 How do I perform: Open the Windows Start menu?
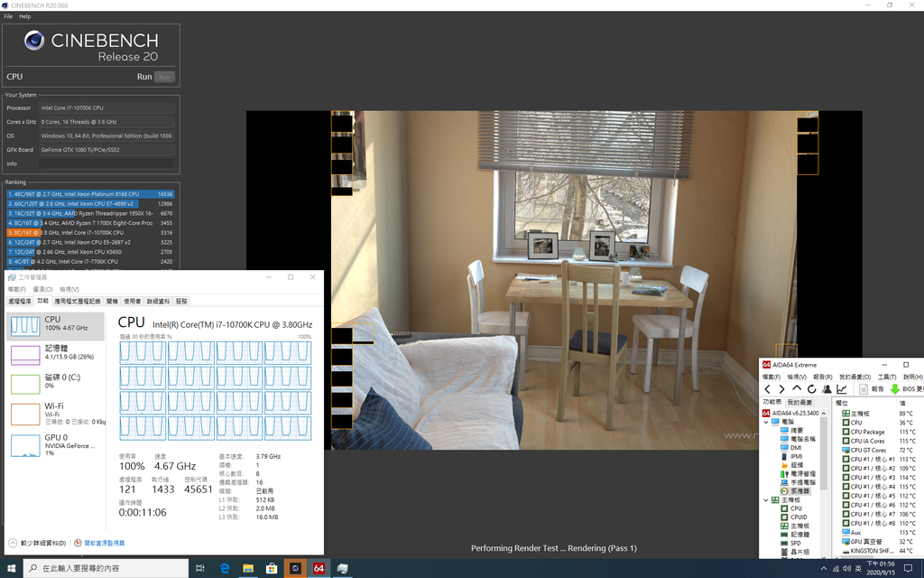click(11, 568)
